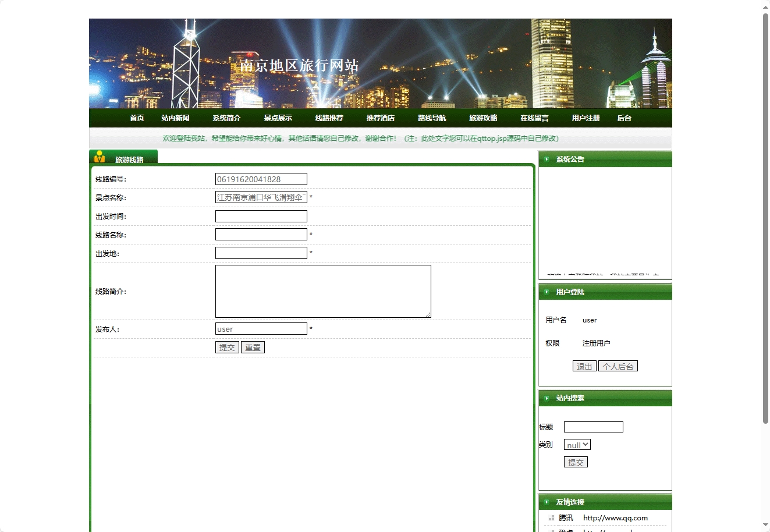Open 景点展示 from the navigation menu

tap(278, 118)
